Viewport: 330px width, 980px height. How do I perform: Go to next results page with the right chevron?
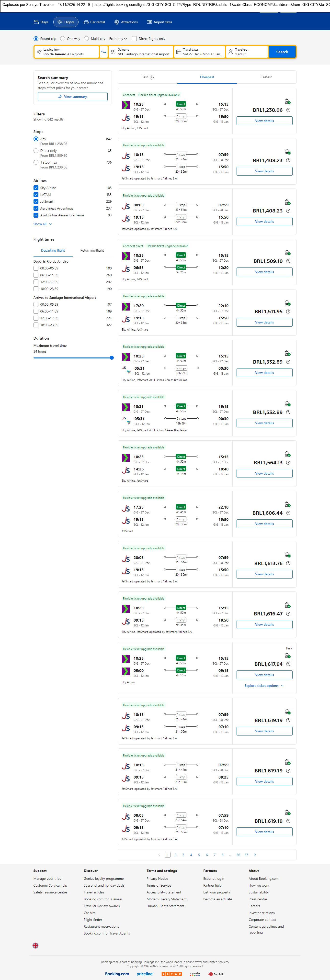(255, 855)
